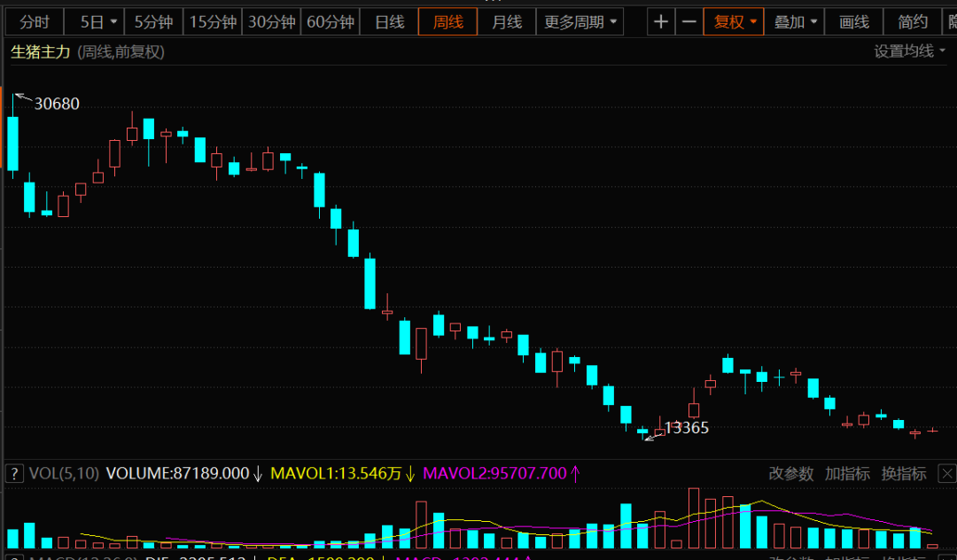The image size is (957, 560).
Task: Click the 画线 drawing tool button
Action: pyautogui.click(x=854, y=22)
